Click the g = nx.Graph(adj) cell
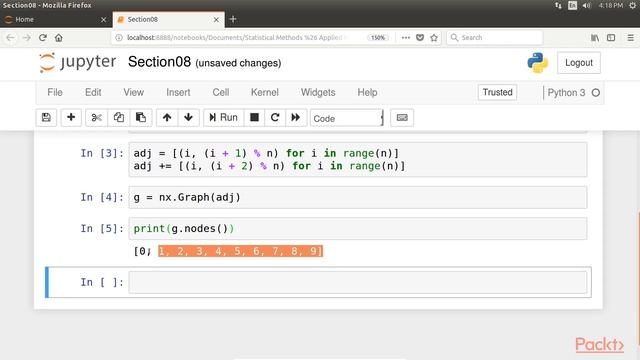The width and height of the screenshot is (640, 360). pos(358,198)
